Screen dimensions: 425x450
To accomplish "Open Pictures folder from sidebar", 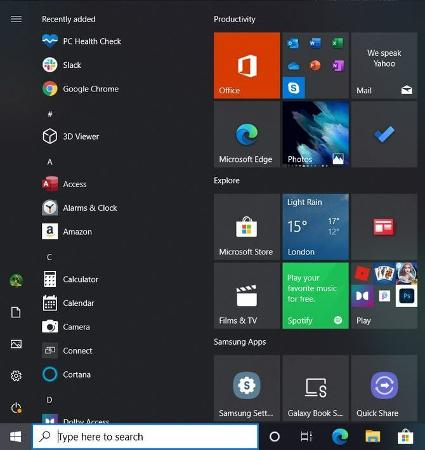I will click(16, 344).
